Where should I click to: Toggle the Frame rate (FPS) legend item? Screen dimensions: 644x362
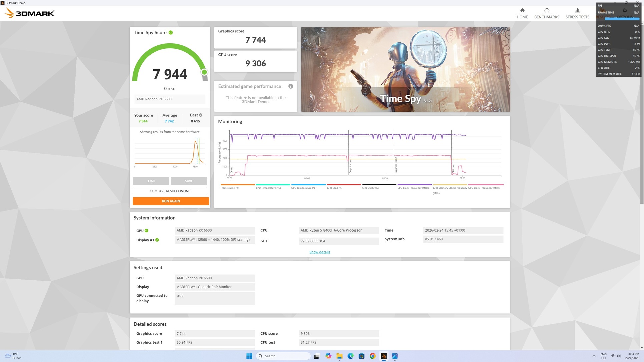[230, 188]
